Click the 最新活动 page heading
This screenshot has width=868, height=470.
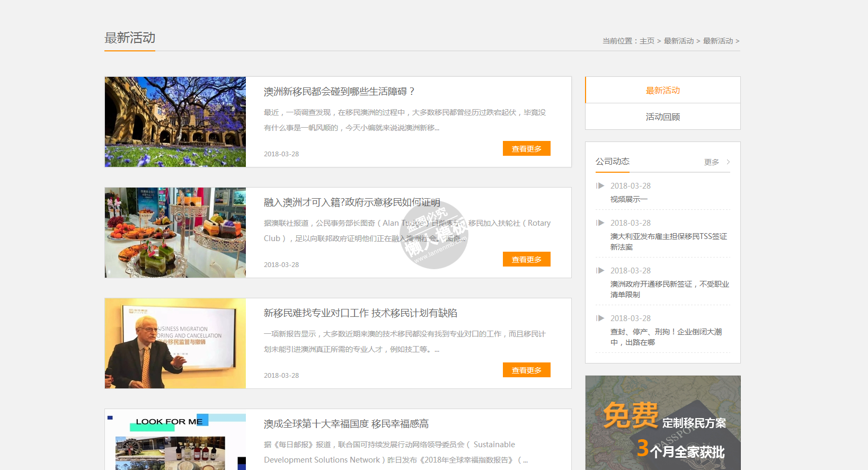click(x=130, y=38)
